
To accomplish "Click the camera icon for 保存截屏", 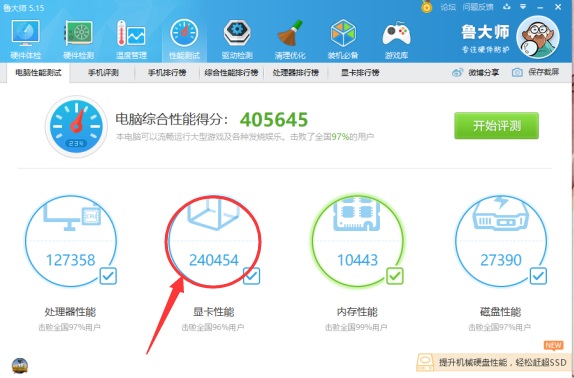I will [517, 72].
